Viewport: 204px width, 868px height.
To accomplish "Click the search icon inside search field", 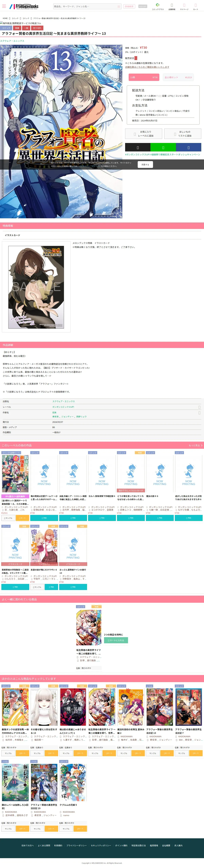I will [x=118, y=6].
